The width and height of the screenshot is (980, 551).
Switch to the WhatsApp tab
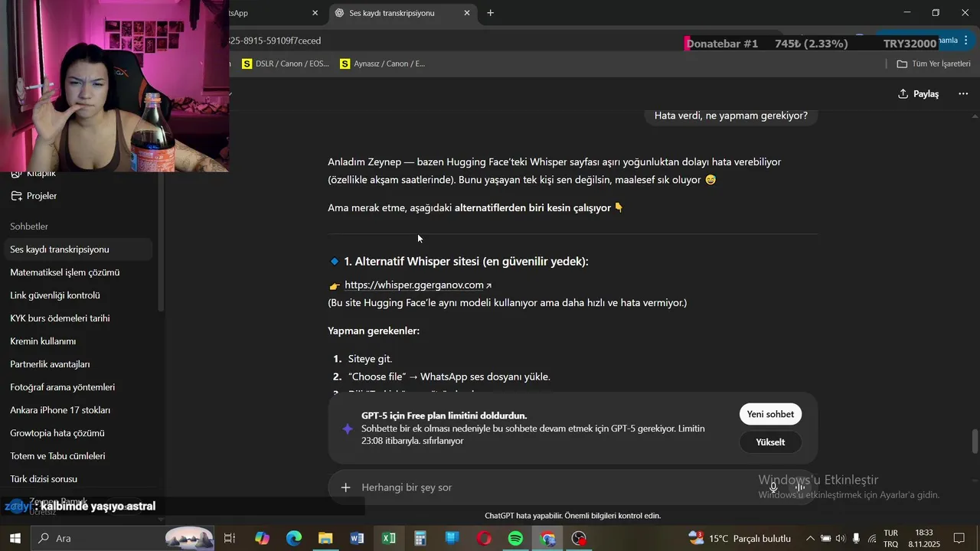pos(268,13)
